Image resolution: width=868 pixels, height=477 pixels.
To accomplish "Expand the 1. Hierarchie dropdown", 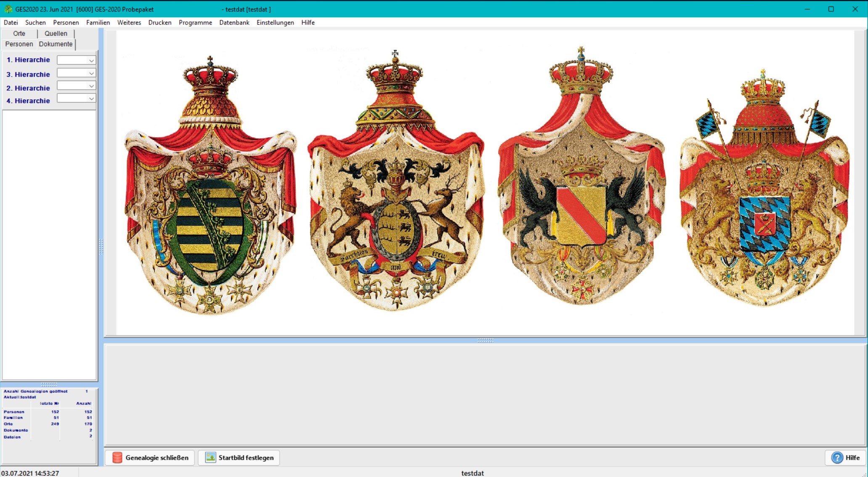I will coord(91,61).
